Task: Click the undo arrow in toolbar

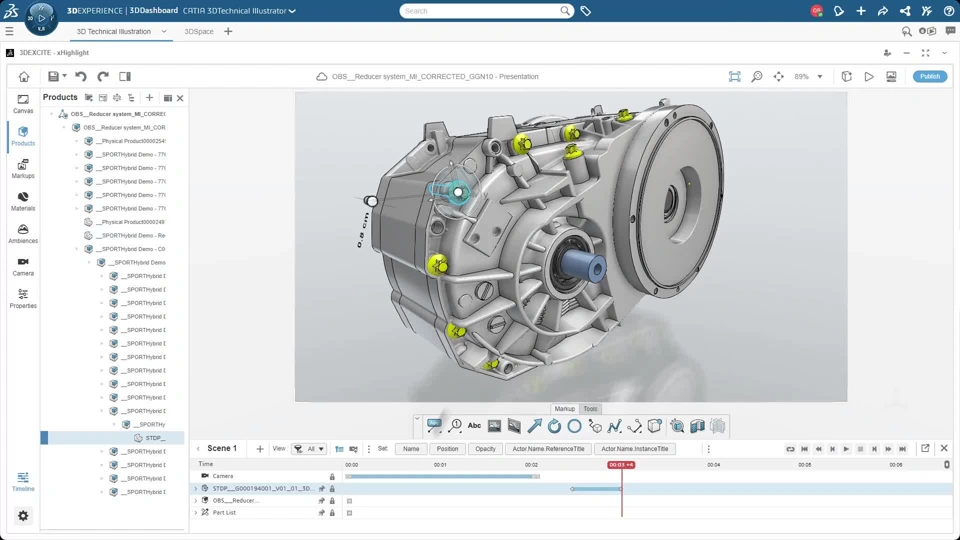Action: 81,76
